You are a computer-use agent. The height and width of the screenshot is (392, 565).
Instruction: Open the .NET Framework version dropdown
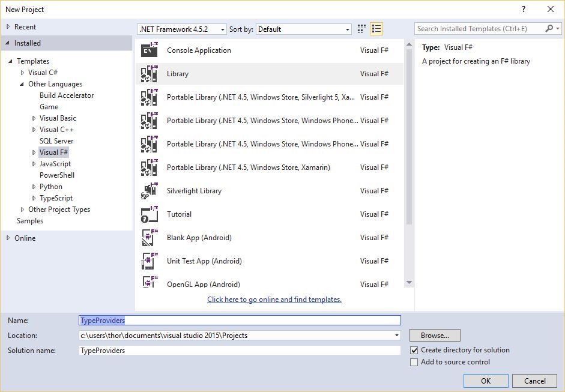tap(182, 29)
